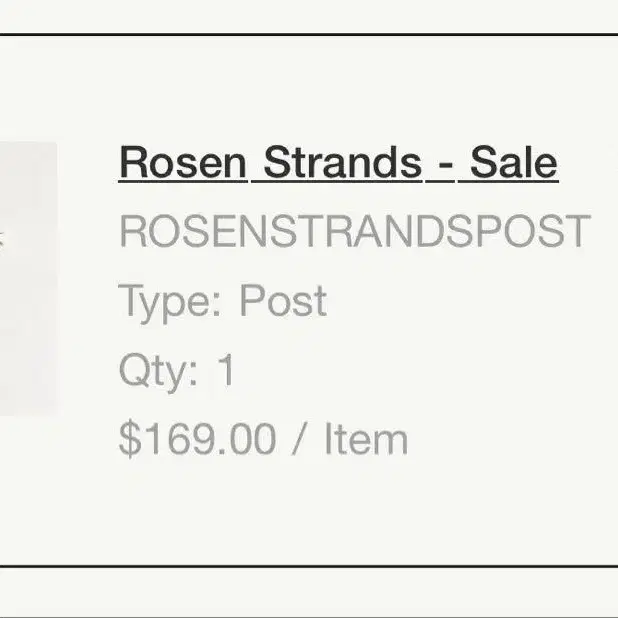The width and height of the screenshot is (618, 618).
Task: Click the "$169.00" price amount
Action: tap(197, 440)
